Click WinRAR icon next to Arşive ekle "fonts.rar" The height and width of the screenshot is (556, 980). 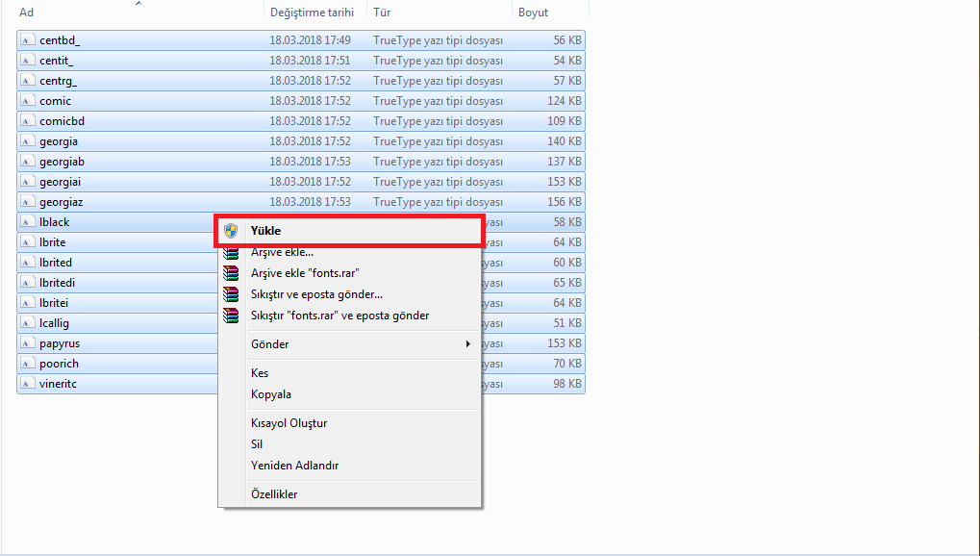231,273
